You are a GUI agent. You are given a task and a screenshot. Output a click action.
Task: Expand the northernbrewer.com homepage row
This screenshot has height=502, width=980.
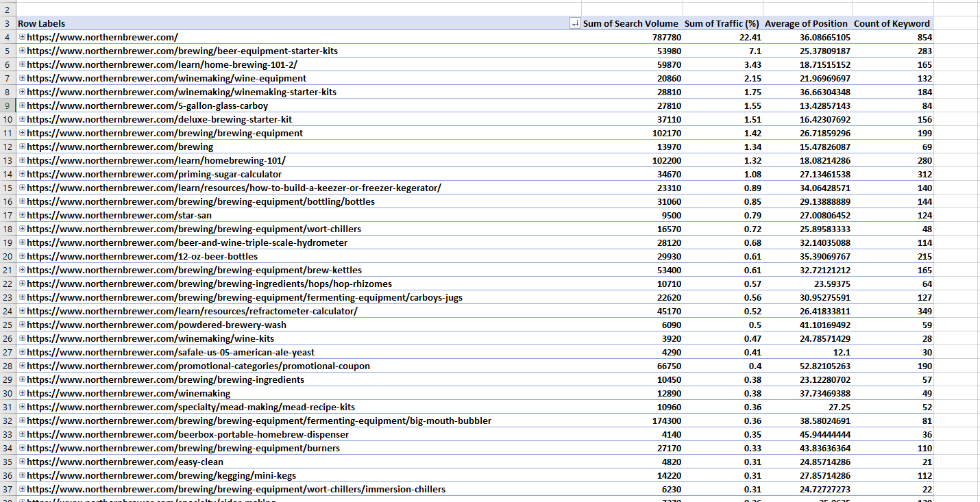pos(21,37)
